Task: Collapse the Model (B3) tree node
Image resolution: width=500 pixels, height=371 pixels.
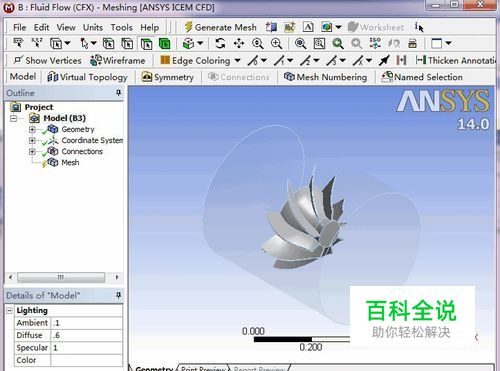Action: click(13, 118)
